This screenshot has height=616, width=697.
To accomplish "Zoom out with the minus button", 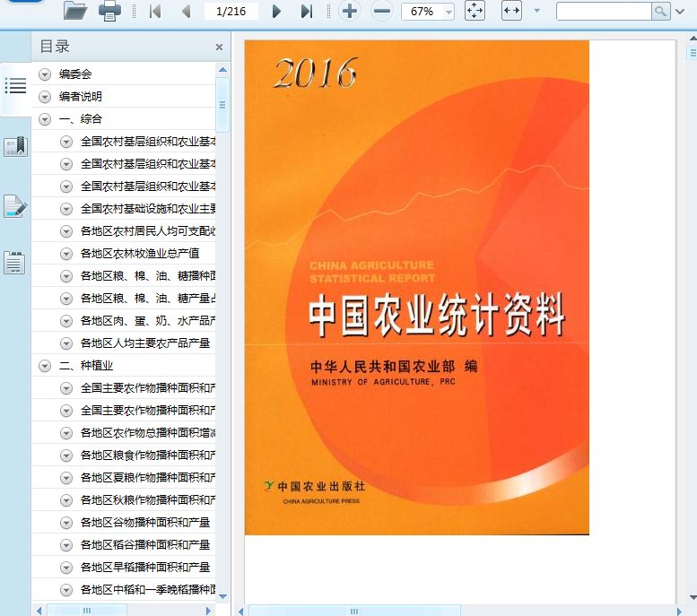I will [x=381, y=12].
